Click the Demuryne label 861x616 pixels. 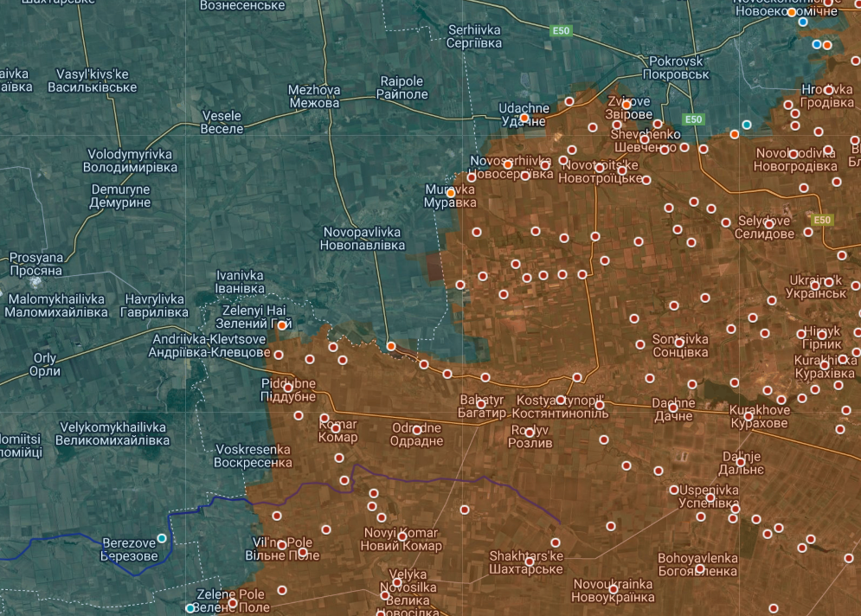[x=121, y=196]
